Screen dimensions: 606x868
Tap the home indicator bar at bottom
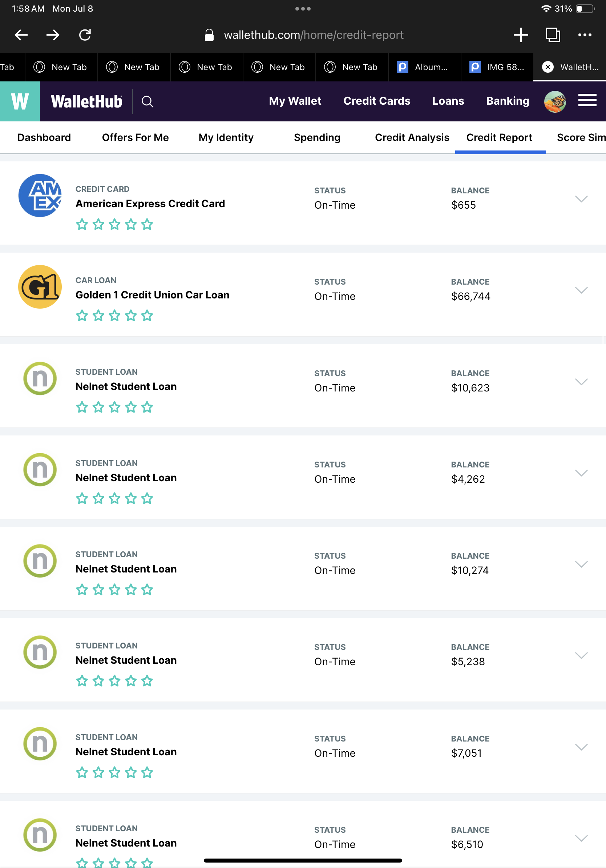click(x=303, y=860)
